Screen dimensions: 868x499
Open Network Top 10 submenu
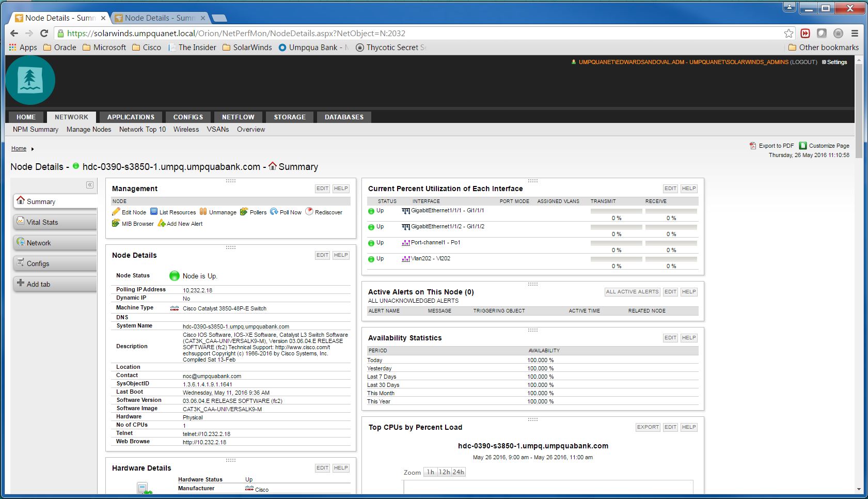[x=143, y=130]
